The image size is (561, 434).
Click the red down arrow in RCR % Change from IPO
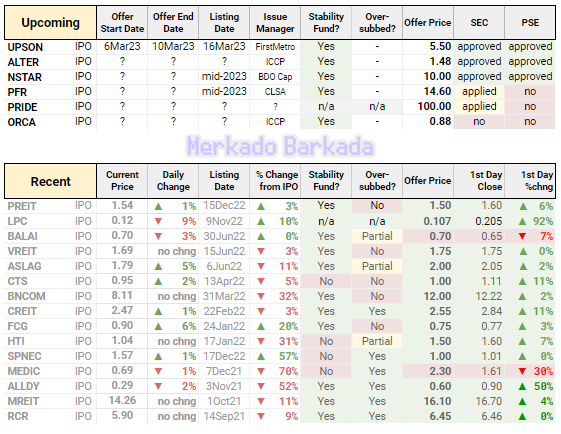click(x=261, y=416)
